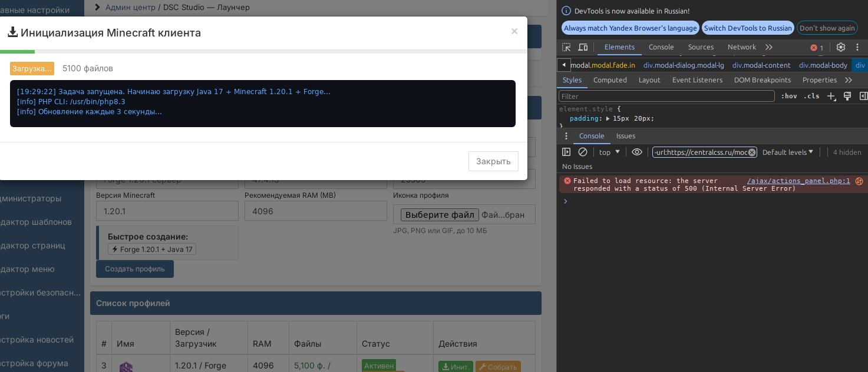Click Выберите файл icon upload button
868x372 pixels.
(x=440, y=215)
